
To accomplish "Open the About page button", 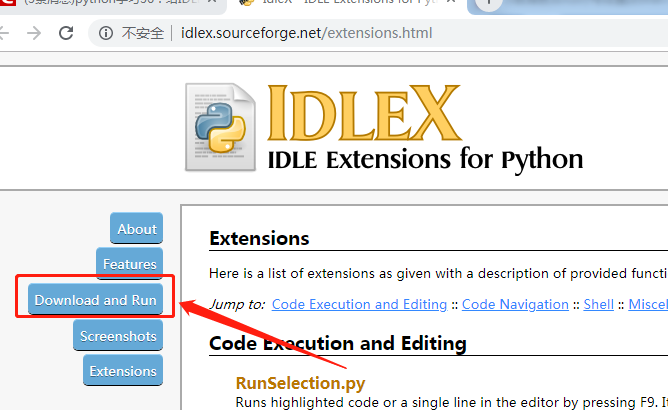I will click(136, 229).
